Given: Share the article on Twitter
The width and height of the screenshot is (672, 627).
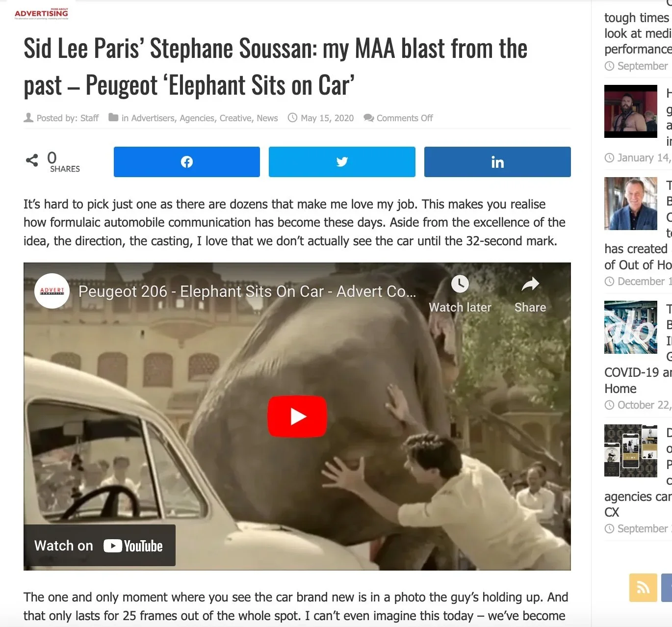Looking at the screenshot, I should click(x=342, y=162).
